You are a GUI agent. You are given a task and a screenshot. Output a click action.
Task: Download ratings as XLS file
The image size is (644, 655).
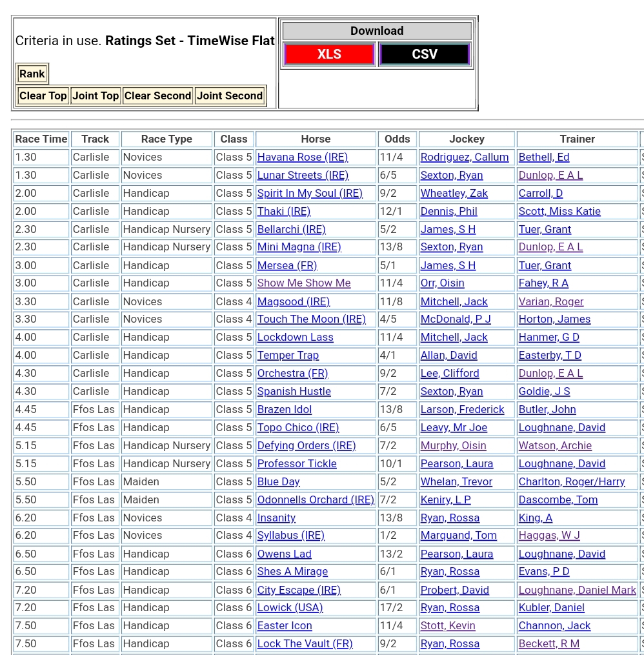[329, 54]
